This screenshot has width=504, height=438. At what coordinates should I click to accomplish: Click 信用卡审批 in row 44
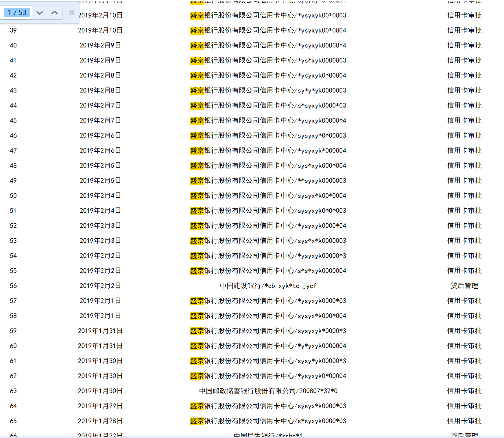pyautogui.click(x=464, y=105)
